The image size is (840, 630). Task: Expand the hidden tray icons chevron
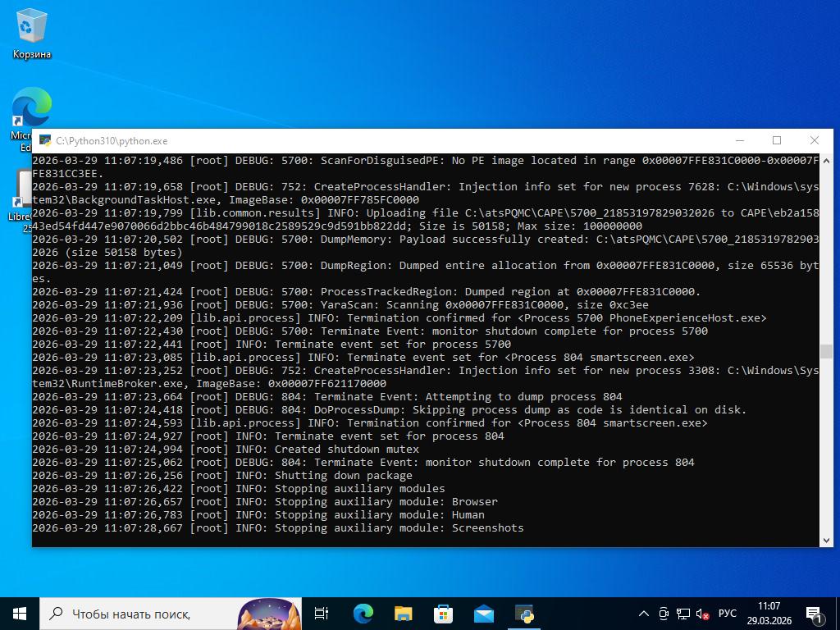click(645, 614)
